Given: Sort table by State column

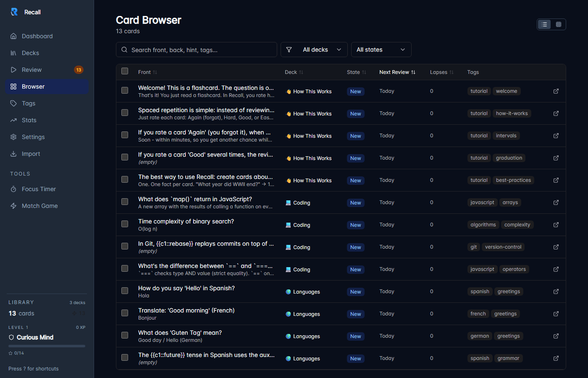Looking at the screenshot, I should point(357,72).
